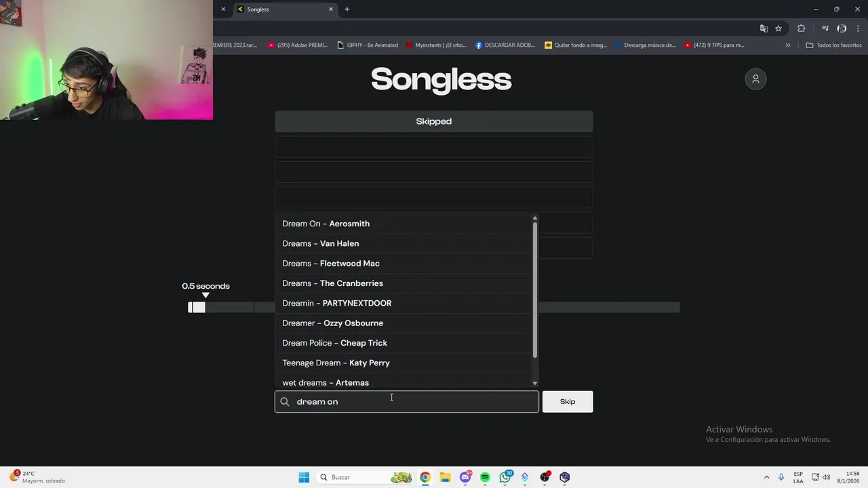Select Dreamer - Ozzy Osbourne suggestion
The width and height of the screenshot is (868, 488).
[x=404, y=323]
